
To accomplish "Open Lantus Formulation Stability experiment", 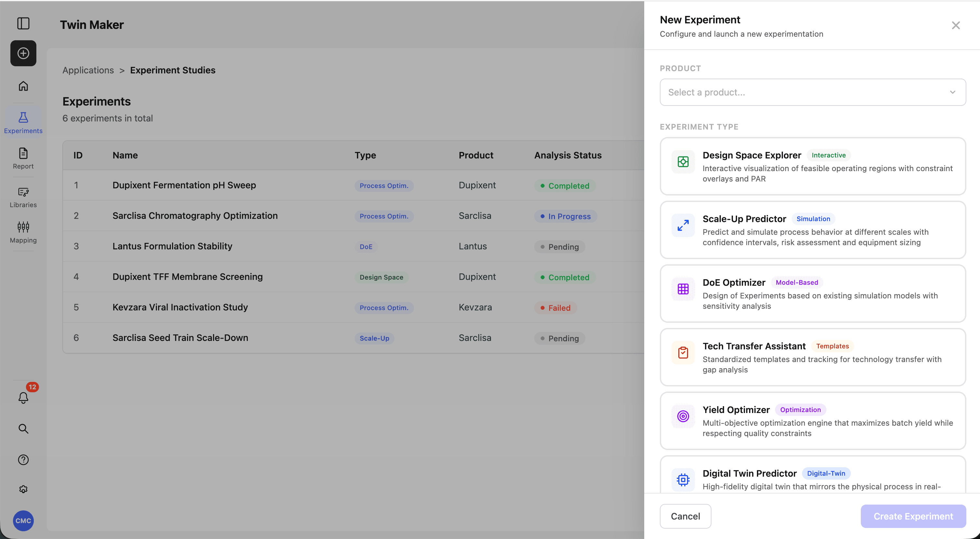I will pos(353,246).
